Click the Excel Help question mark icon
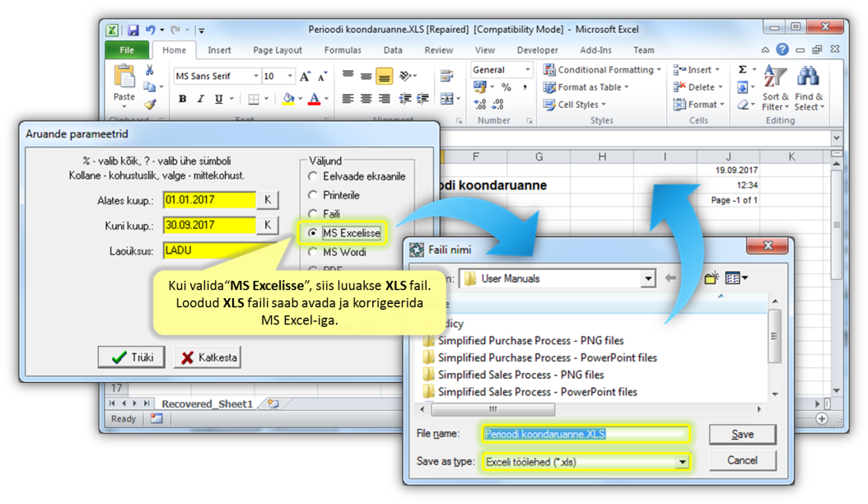The image size is (868, 504). (x=782, y=50)
